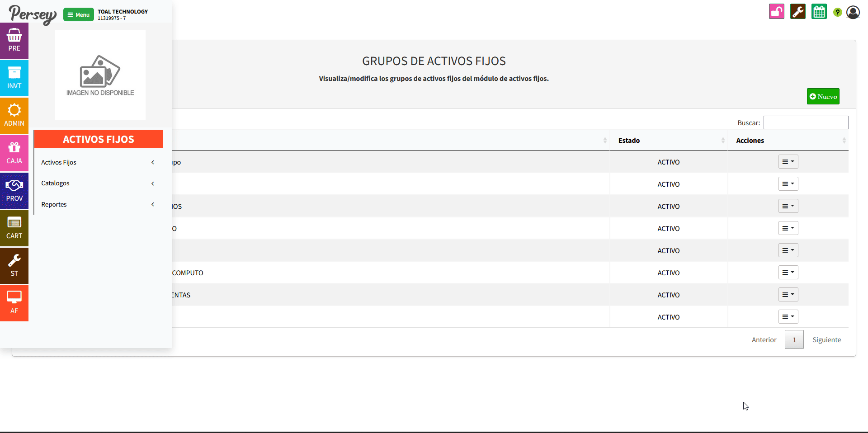
Task: Click the Nuevo button
Action: (x=823, y=96)
